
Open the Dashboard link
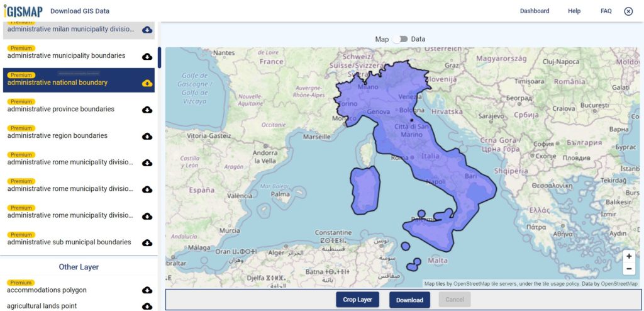coord(535,11)
